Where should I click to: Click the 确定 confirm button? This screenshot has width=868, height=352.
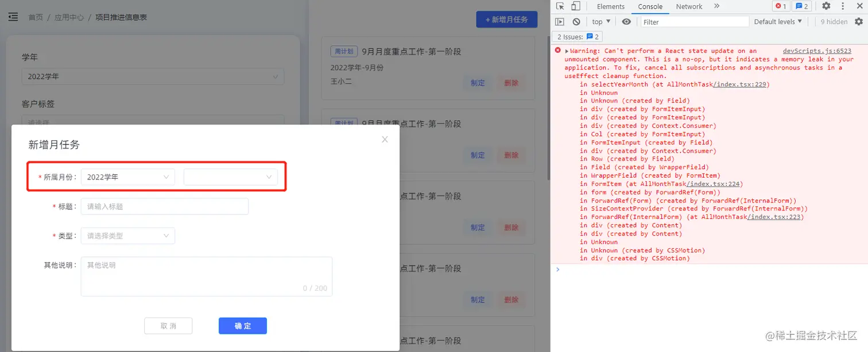click(242, 326)
